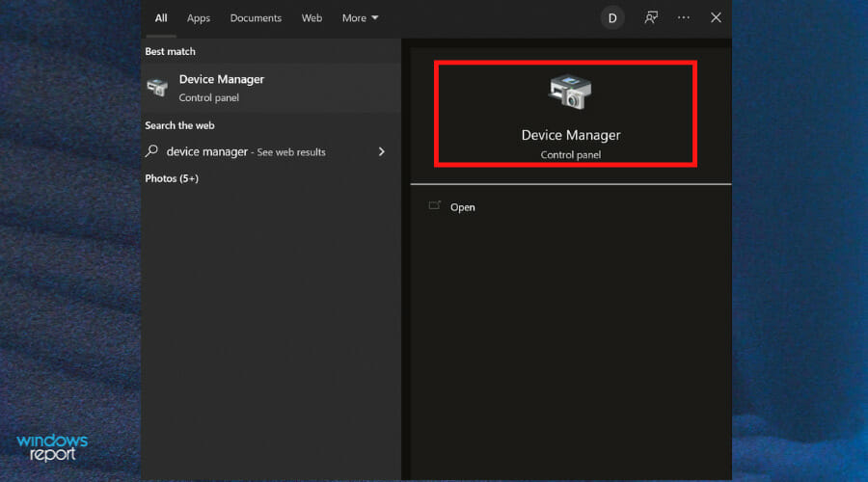Open Device Manager best match result

pyautogui.click(x=271, y=88)
